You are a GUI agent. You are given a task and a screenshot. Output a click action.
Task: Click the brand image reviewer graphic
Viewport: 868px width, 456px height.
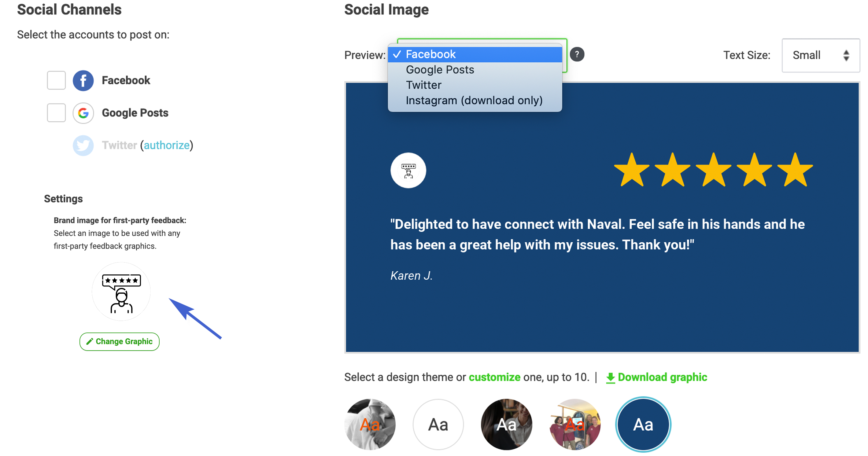click(121, 292)
